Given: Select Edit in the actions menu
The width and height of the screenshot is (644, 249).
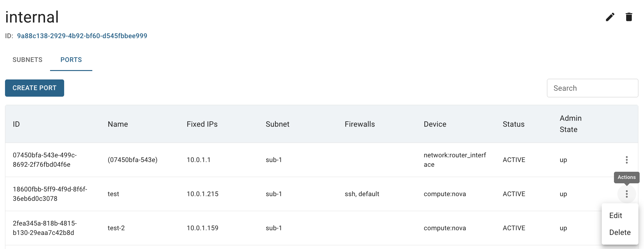Looking at the screenshot, I should point(616,216).
